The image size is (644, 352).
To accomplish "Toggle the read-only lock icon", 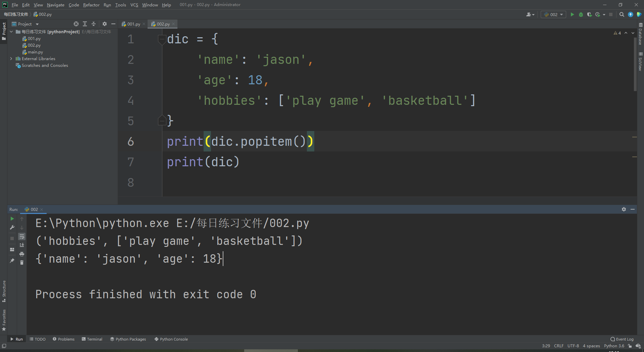I will point(630,346).
